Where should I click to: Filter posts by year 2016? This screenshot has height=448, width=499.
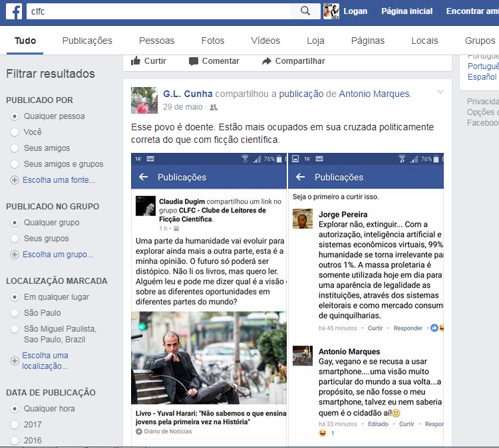[x=15, y=441]
